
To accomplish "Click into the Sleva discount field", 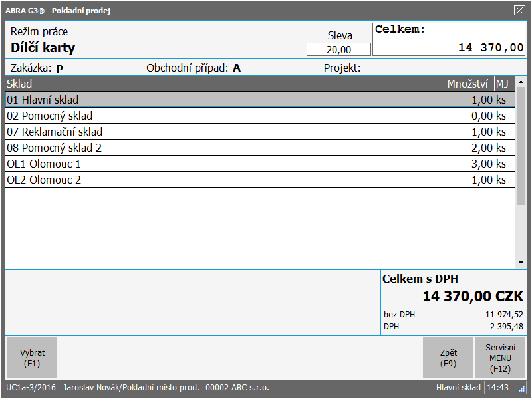I will click(x=338, y=49).
